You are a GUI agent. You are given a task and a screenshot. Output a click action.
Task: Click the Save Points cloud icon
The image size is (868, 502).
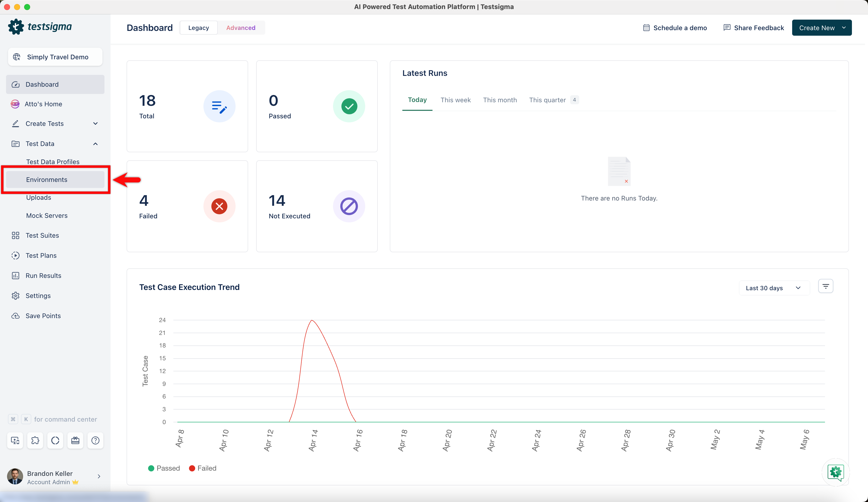[x=16, y=316]
